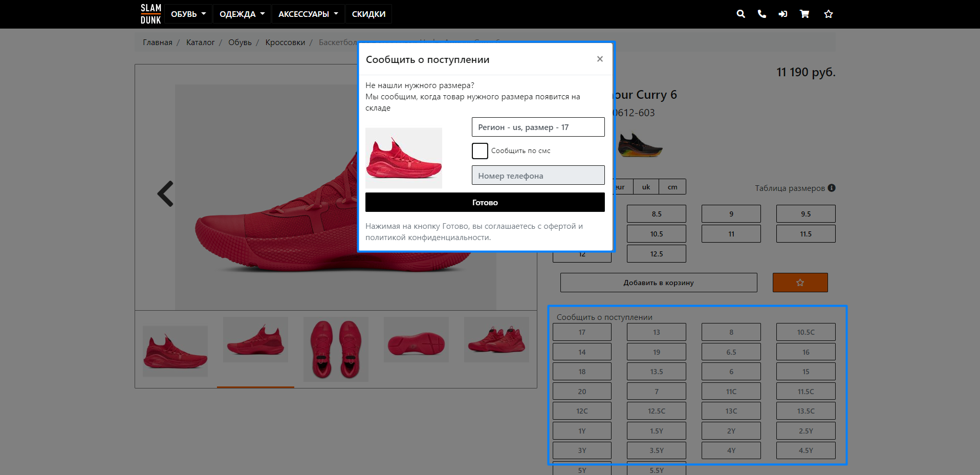Request notification for size 7
Screen dimensions: 980x475
(x=657, y=392)
